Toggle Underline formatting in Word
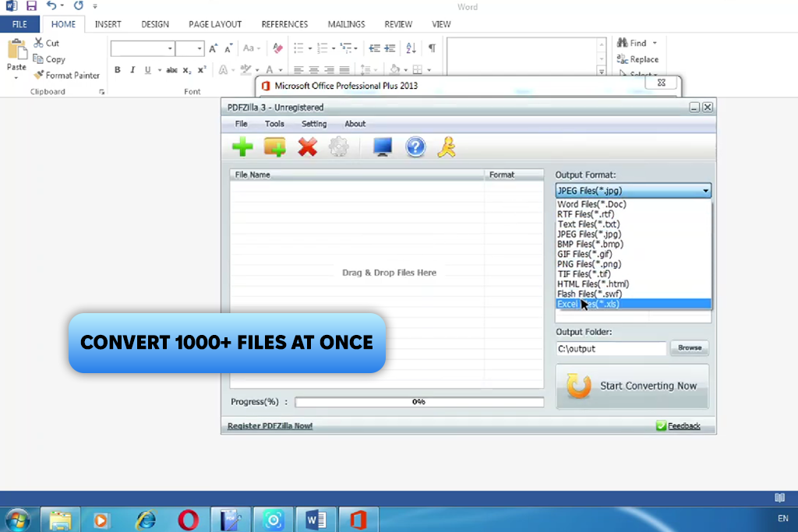Screen dimensions: 798x532 coord(147,69)
